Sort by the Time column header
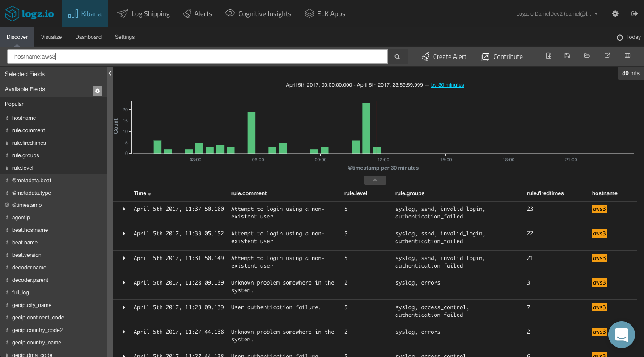This screenshot has width=644, height=357. pyautogui.click(x=142, y=193)
